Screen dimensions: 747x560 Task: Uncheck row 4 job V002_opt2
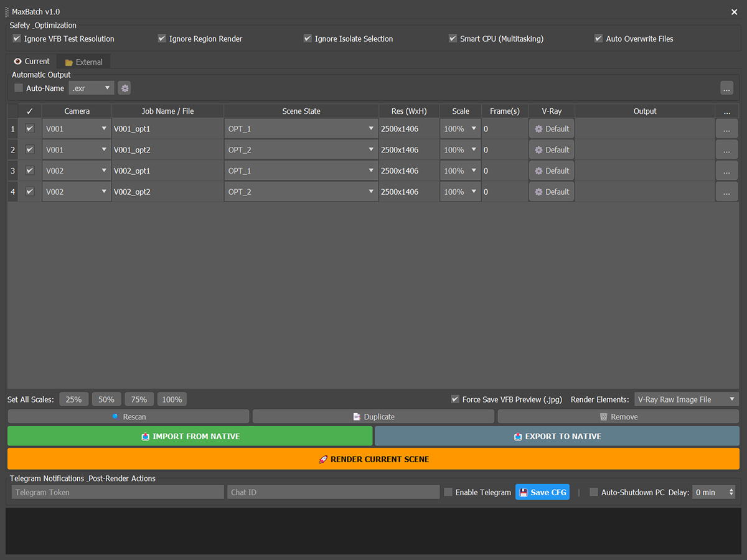29,192
